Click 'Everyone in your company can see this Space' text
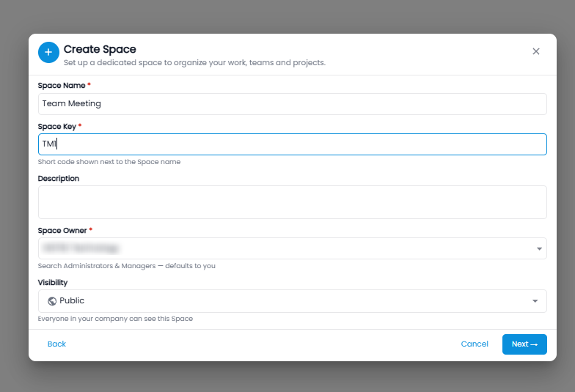This screenshot has width=575, height=392. tap(115, 319)
